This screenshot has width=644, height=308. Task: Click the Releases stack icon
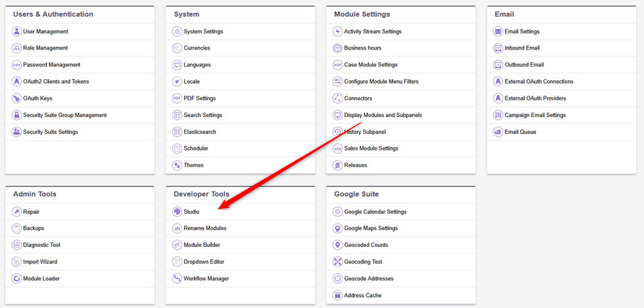(337, 165)
